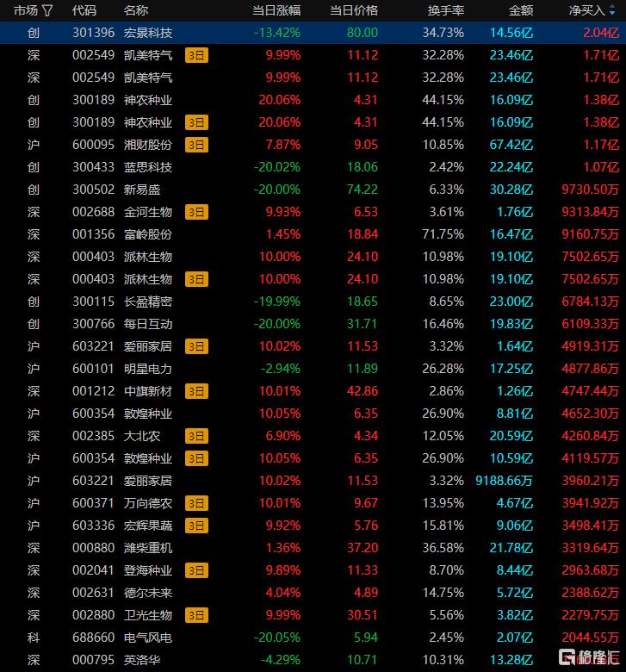Click the 每日互动 stock name
This screenshot has height=672, width=626.
point(148,324)
